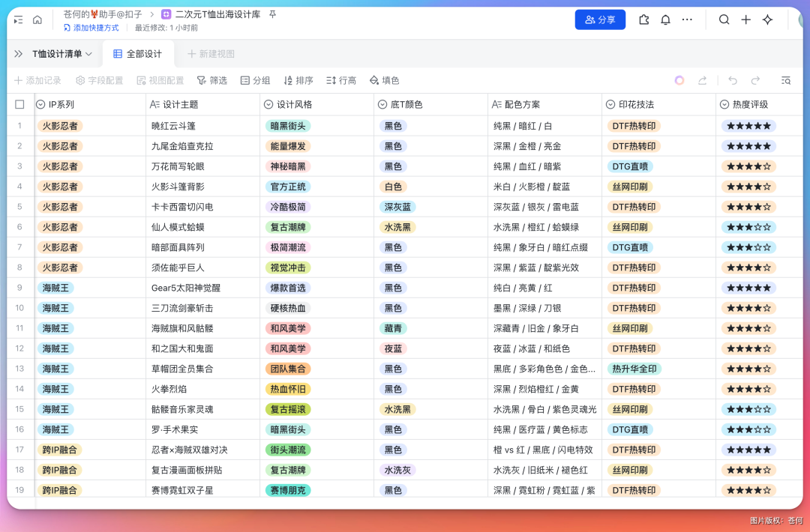Open the 筛选 filter tool

pos(211,80)
